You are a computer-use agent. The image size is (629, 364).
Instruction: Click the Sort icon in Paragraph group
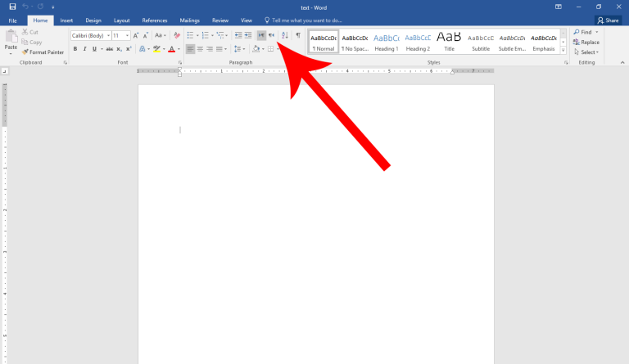point(285,35)
